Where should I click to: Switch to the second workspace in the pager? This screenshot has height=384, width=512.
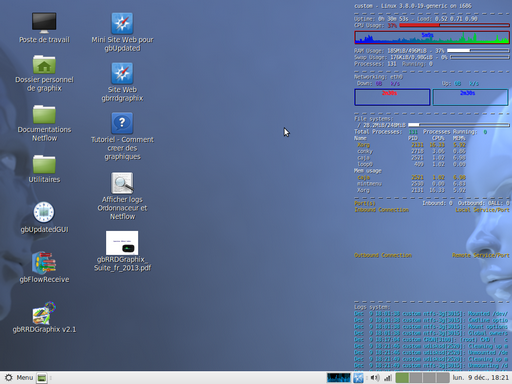(x=416, y=378)
